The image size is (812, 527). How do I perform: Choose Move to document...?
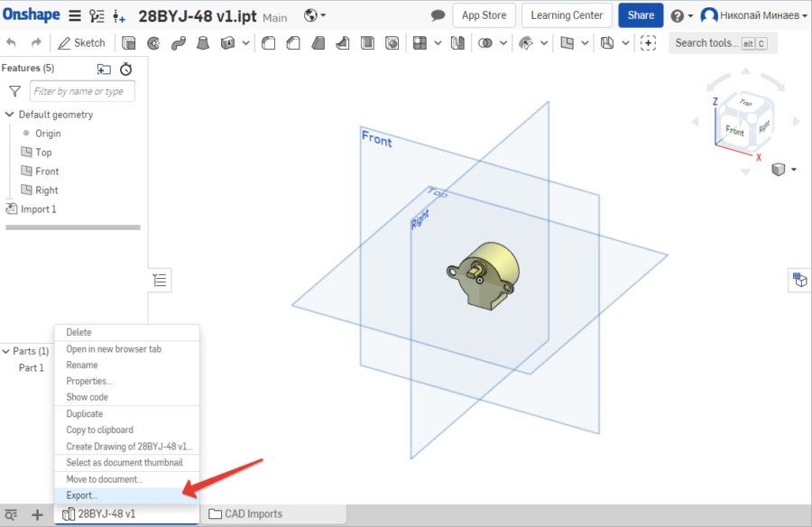127,479
